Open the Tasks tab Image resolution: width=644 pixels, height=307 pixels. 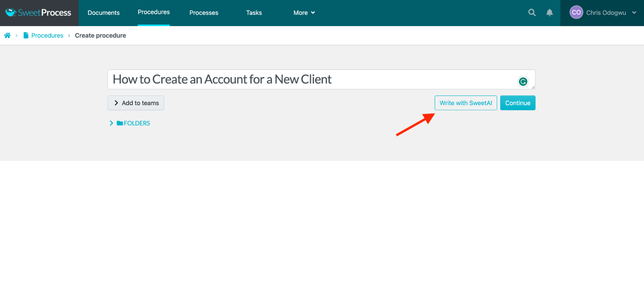(x=254, y=13)
